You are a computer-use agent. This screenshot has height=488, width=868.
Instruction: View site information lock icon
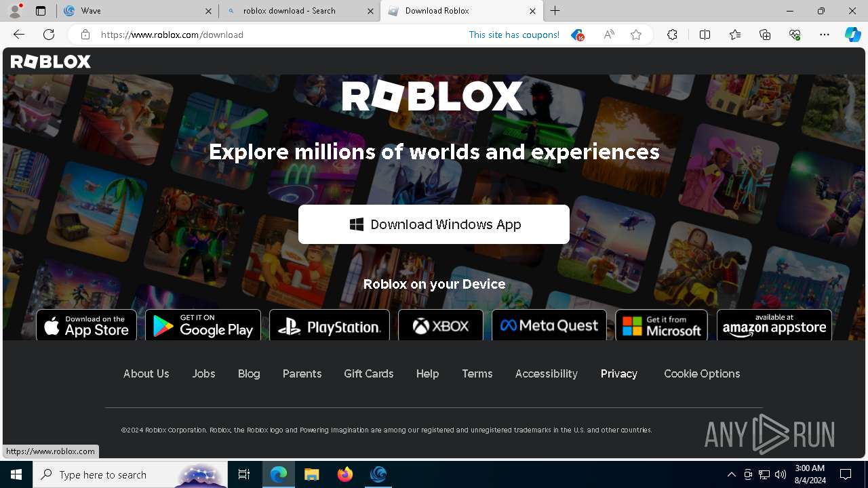[x=85, y=35]
